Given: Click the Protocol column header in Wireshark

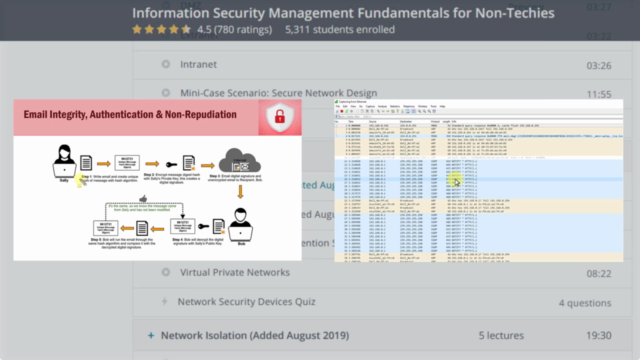Looking at the screenshot, I should pyautogui.click(x=435, y=122).
